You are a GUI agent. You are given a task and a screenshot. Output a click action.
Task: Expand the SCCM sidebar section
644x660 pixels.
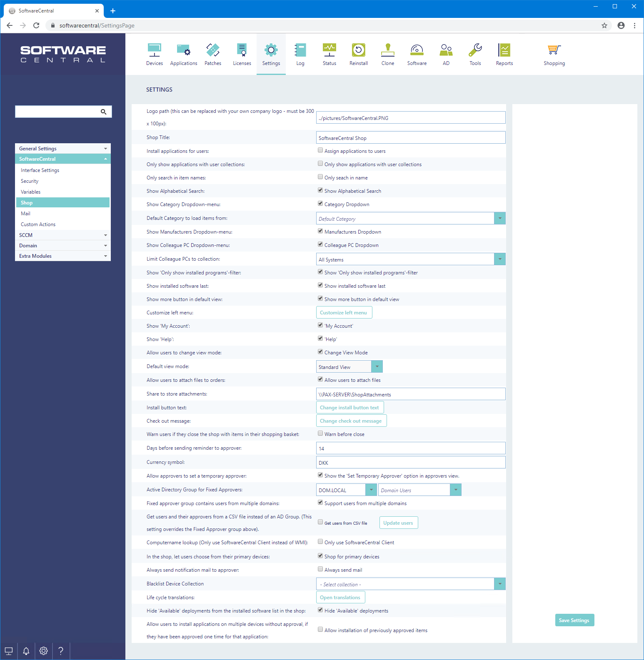62,235
